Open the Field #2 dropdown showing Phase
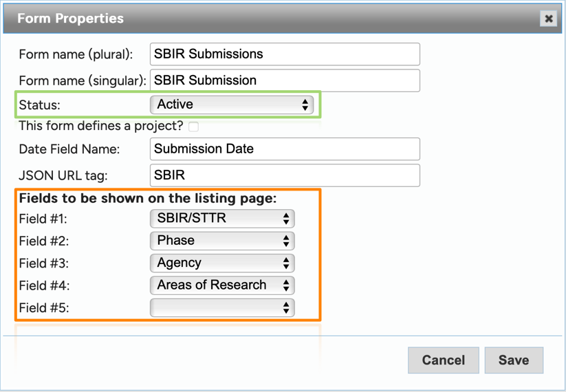The image size is (566, 392). coord(222,241)
